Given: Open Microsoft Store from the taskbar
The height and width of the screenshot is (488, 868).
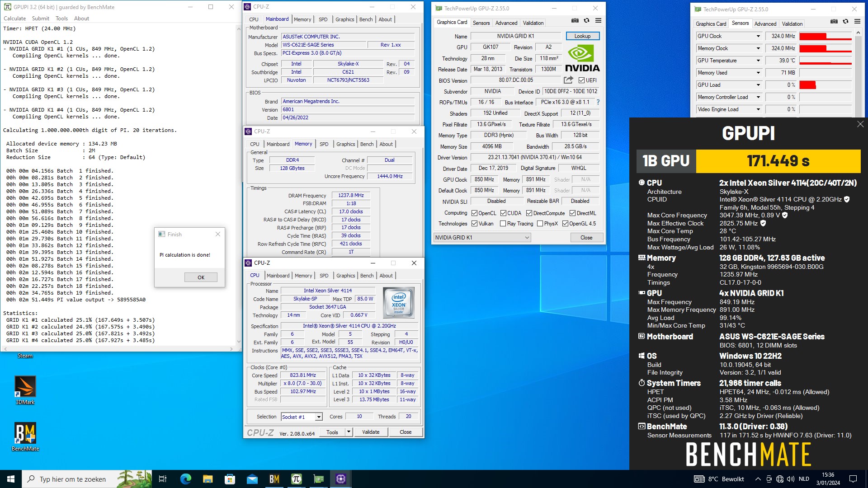Looking at the screenshot, I should (x=230, y=479).
